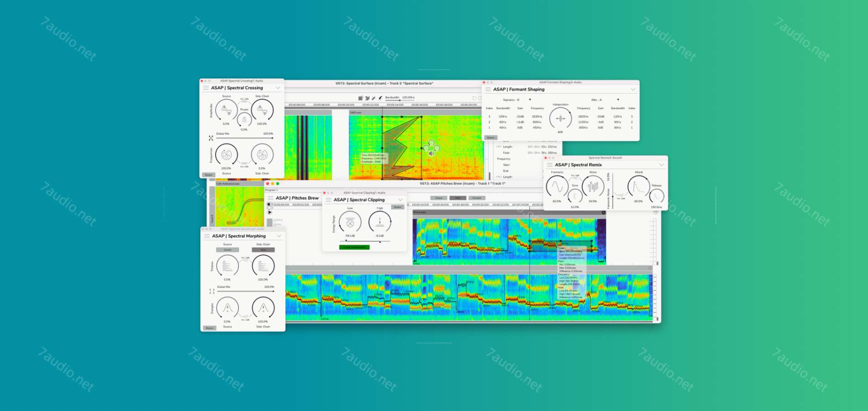The width and height of the screenshot is (868, 411).
Task: Click the Side-Chain Amplitudes knob in Spectral Crossing
Action: point(262,110)
